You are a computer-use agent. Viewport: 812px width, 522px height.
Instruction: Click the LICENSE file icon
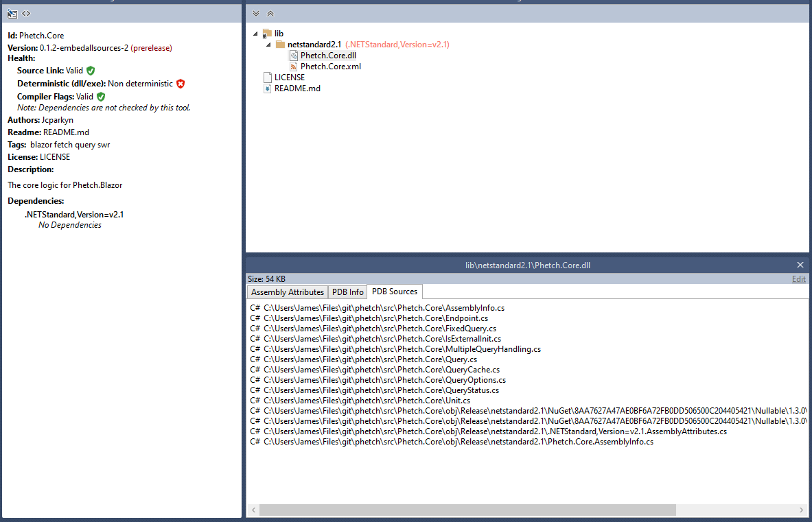point(267,77)
